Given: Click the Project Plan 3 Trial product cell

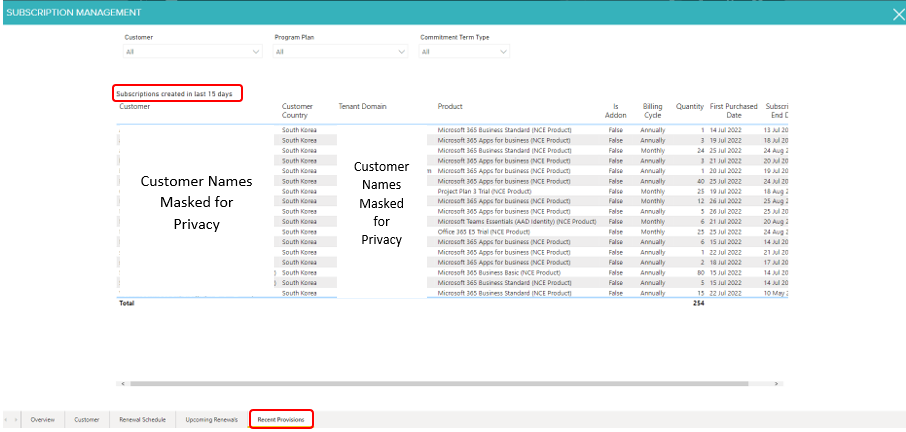Looking at the screenshot, I should (484, 191).
